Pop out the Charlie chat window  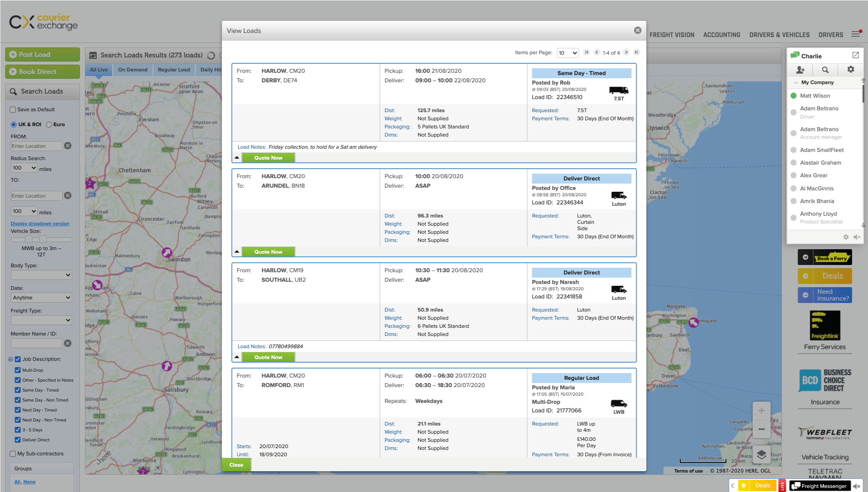(x=855, y=55)
